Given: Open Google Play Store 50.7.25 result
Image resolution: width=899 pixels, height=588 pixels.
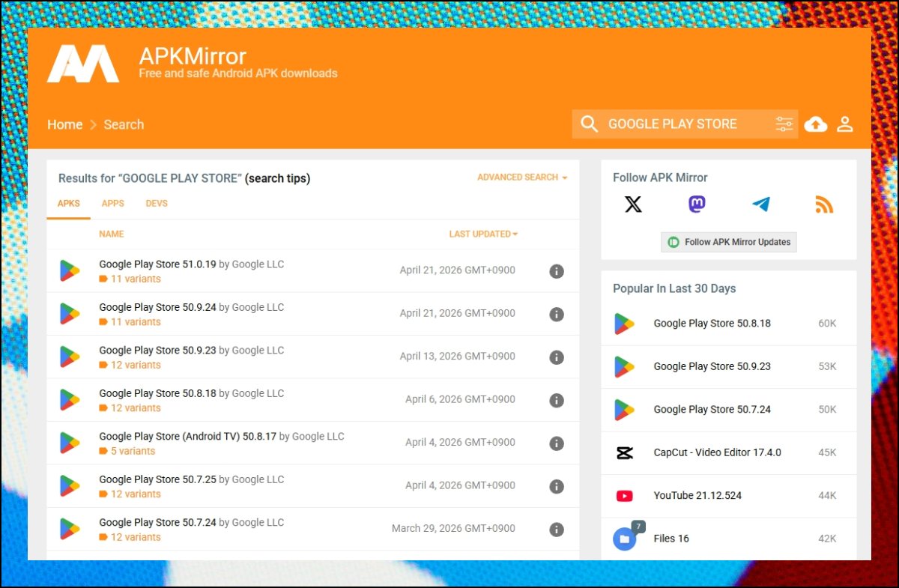Looking at the screenshot, I should [x=157, y=479].
